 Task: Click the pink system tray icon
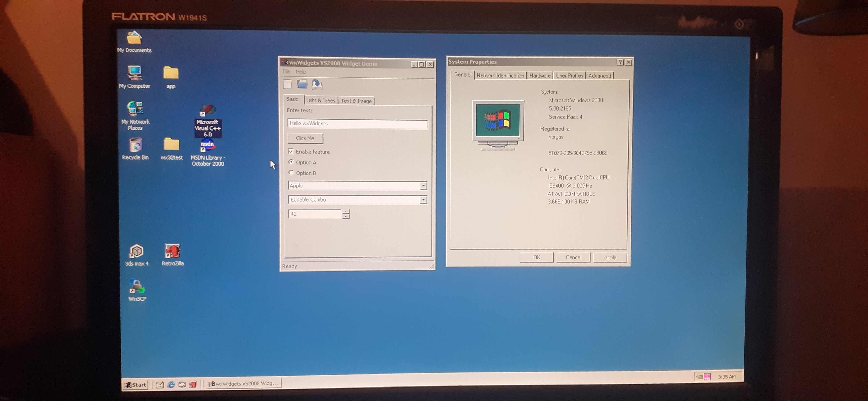pyautogui.click(x=707, y=377)
